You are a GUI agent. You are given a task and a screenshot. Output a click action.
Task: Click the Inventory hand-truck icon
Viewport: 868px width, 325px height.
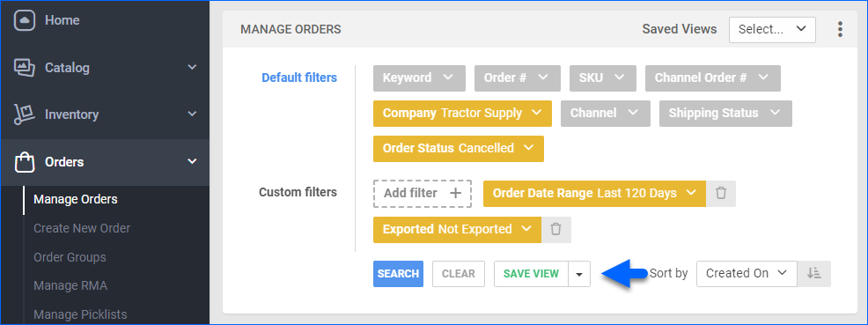[24, 114]
